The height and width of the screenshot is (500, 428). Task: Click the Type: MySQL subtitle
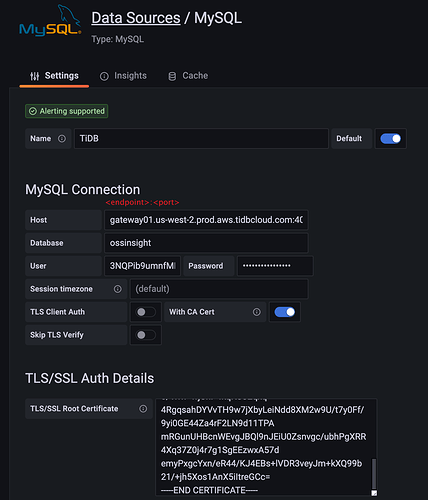tap(118, 39)
